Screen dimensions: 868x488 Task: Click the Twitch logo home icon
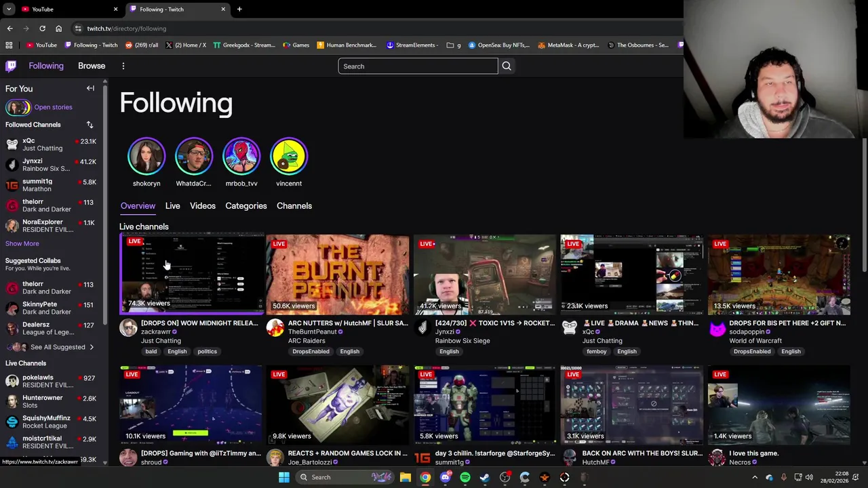point(11,66)
